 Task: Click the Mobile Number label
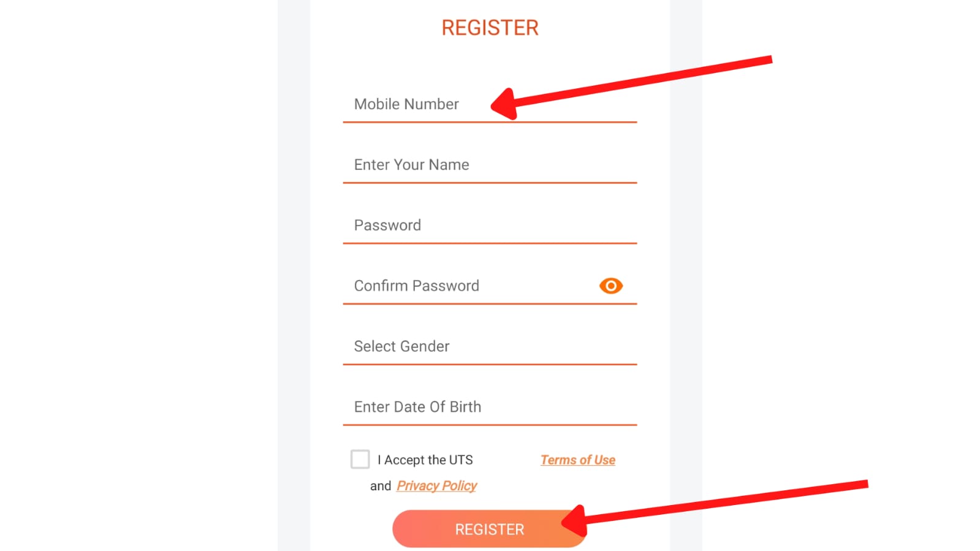pyautogui.click(x=406, y=104)
